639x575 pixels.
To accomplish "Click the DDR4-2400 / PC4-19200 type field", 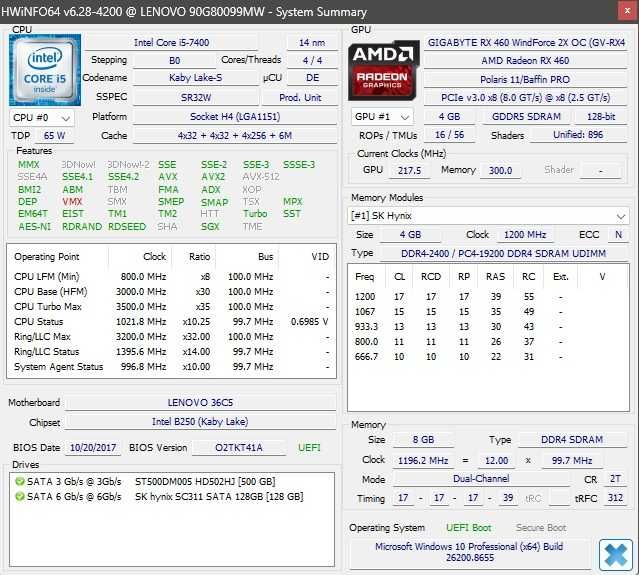I will [503, 254].
